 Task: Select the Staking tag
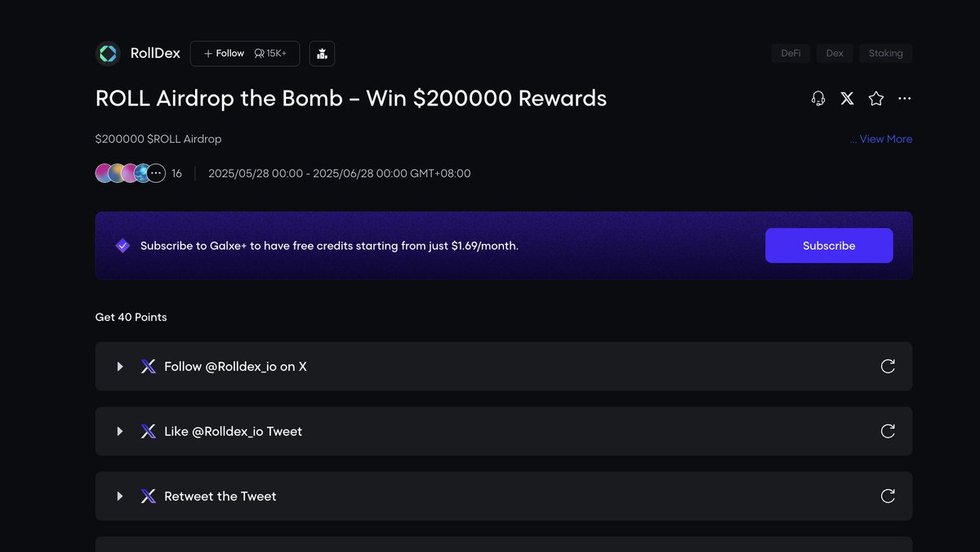(885, 53)
